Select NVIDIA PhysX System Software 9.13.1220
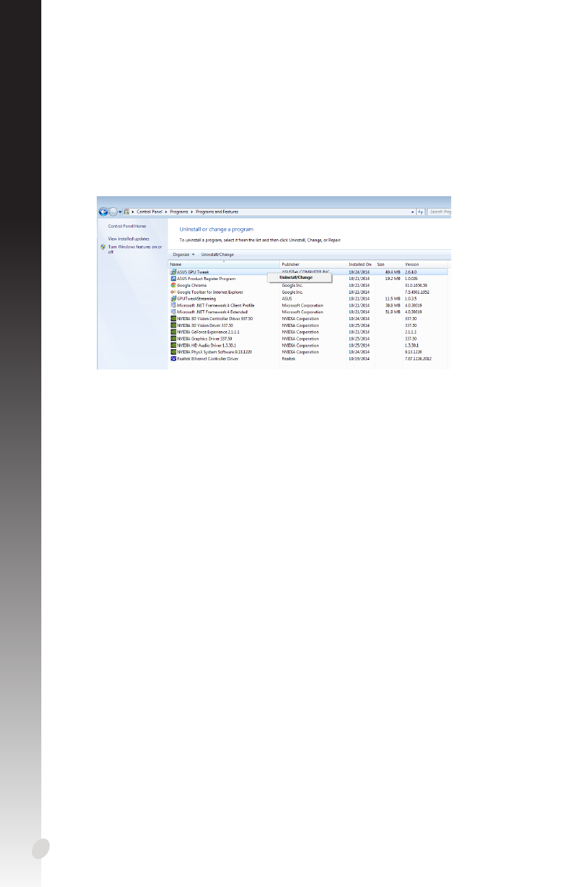The width and height of the screenshot is (588, 887). click(214, 352)
